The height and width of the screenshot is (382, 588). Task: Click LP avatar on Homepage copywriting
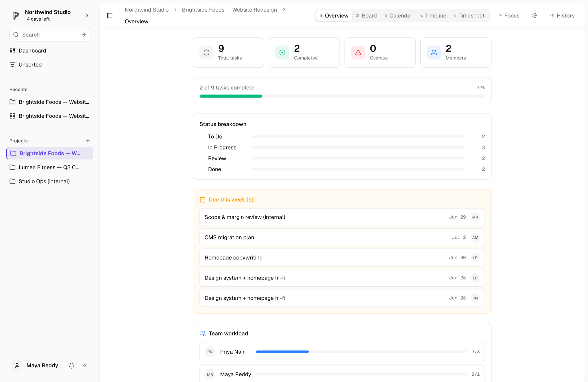click(x=475, y=258)
